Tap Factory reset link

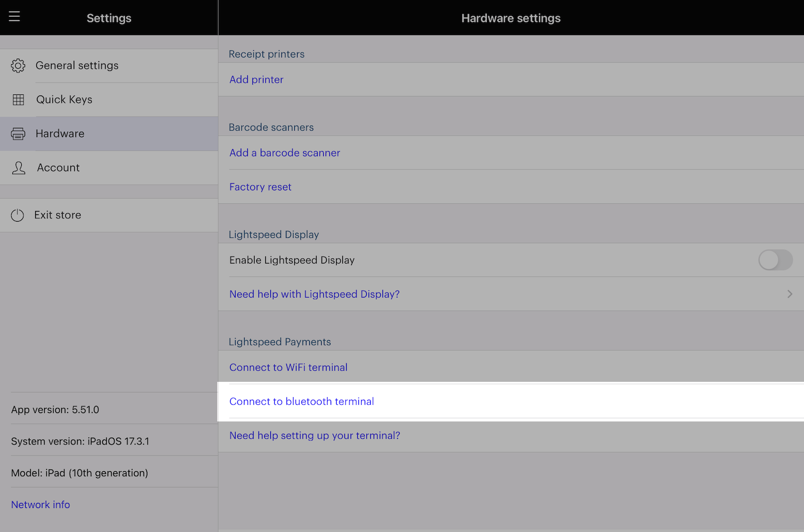pyautogui.click(x=260, y=187)
